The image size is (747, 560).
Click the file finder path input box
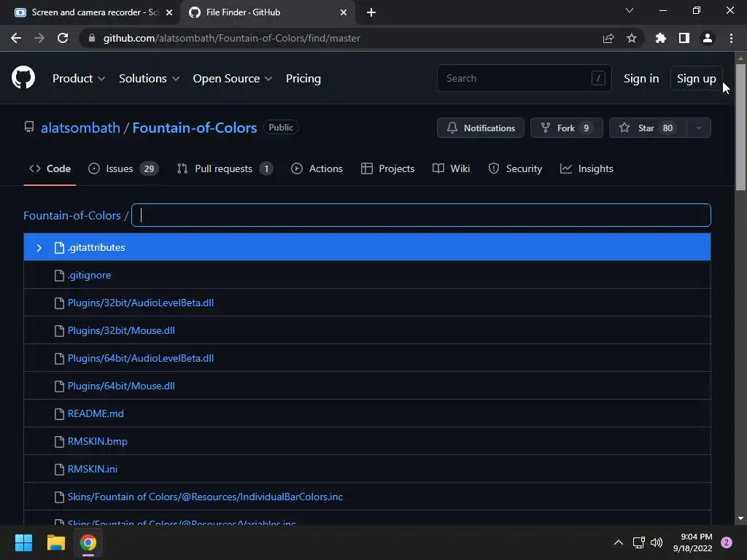421,215
